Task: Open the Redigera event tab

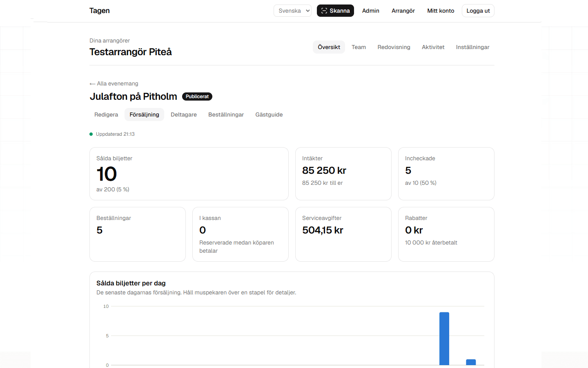Action: (106, 114)
